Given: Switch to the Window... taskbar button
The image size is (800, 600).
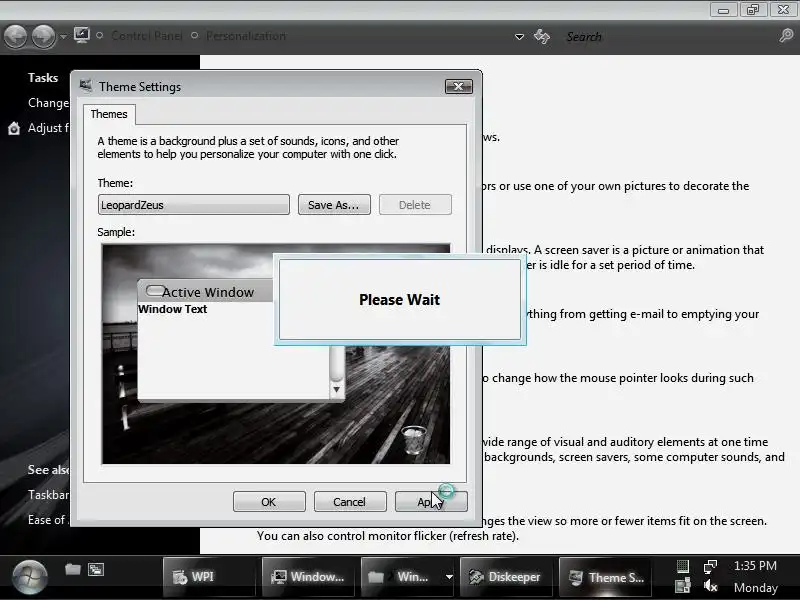Looking at the screenshot, I should tap(308, 577).
